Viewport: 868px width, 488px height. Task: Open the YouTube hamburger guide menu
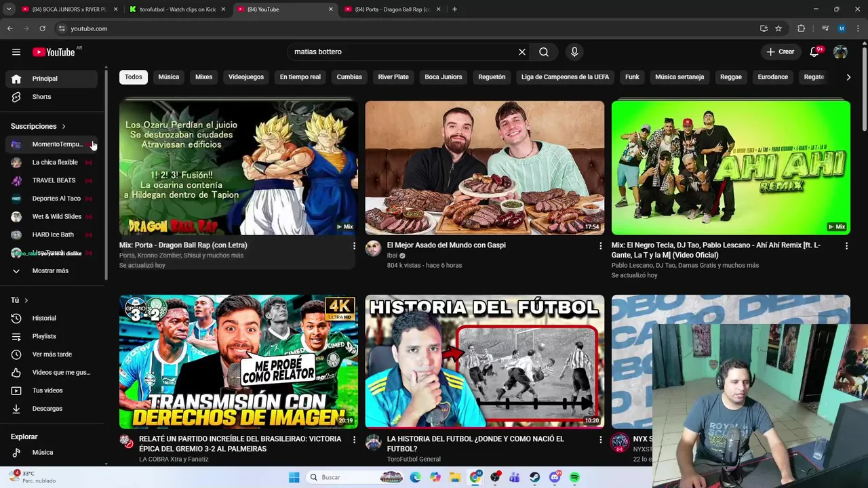click(16, 52)
